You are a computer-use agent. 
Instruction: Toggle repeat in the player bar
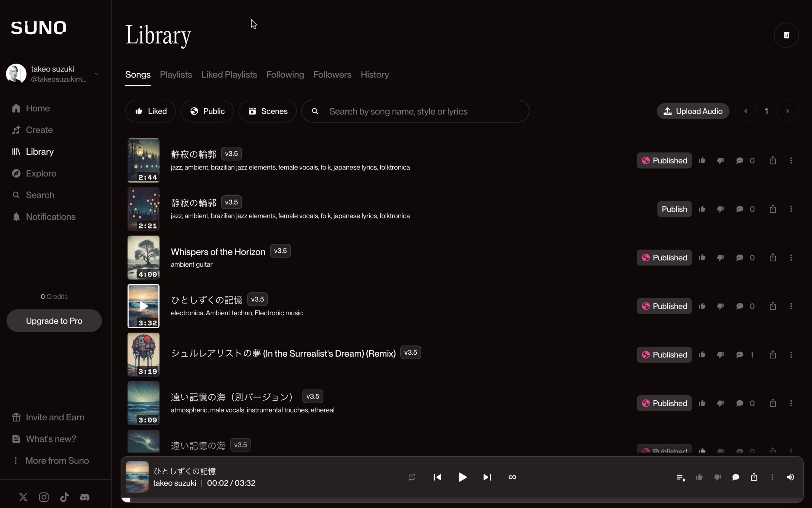click(x=412, y=477)
